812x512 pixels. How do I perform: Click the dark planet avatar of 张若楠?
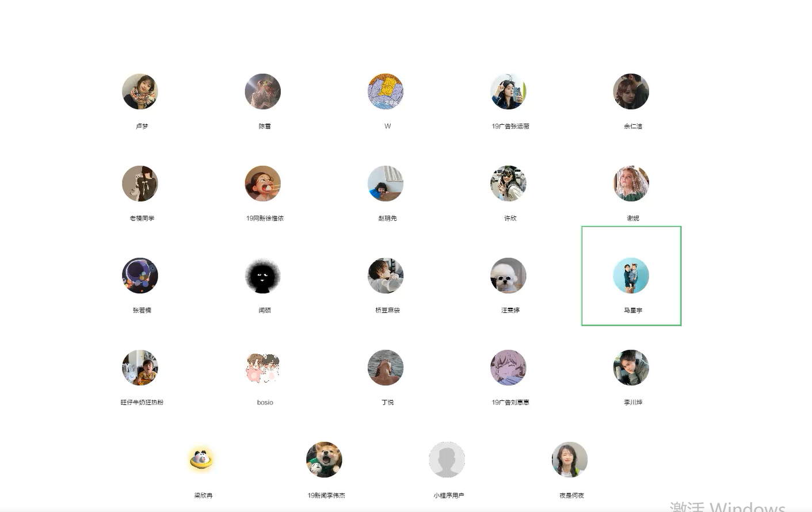140,276
